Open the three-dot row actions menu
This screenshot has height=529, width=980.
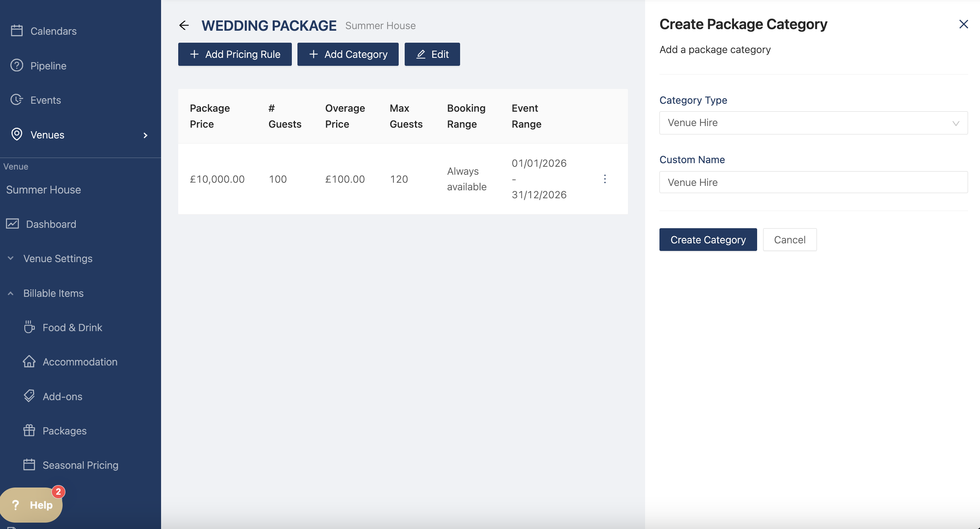click(x=605, y=179)
